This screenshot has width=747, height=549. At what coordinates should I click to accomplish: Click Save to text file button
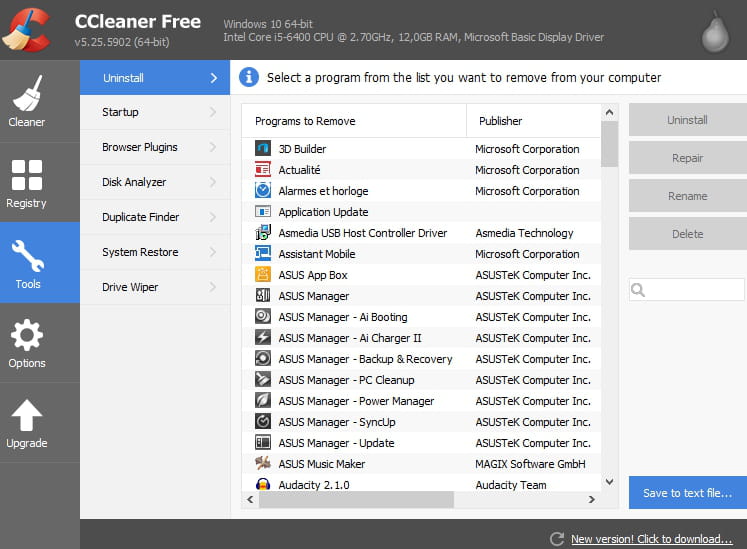pos(687,493)
